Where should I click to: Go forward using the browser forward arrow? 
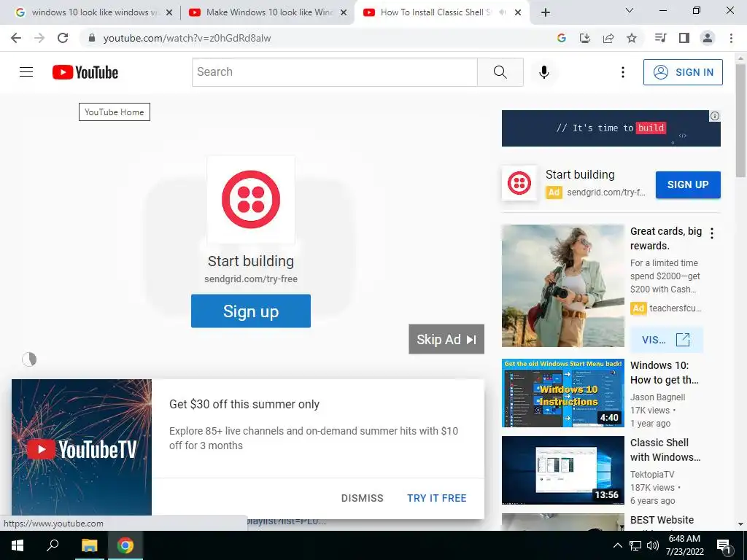point(39,38)
